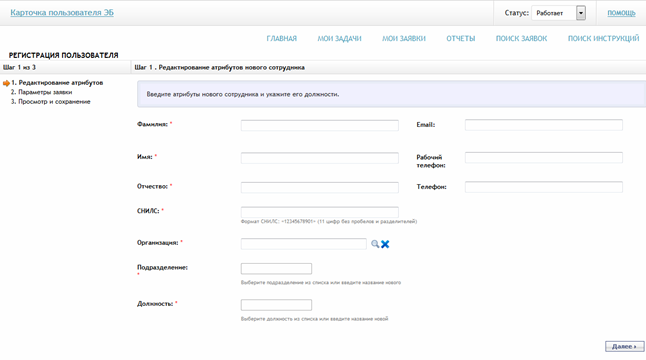This screenshot has height=360, width=646.
Task: Open ОТЧЕТЫ section
Action: pyautogui.click(x=461, y=38)
